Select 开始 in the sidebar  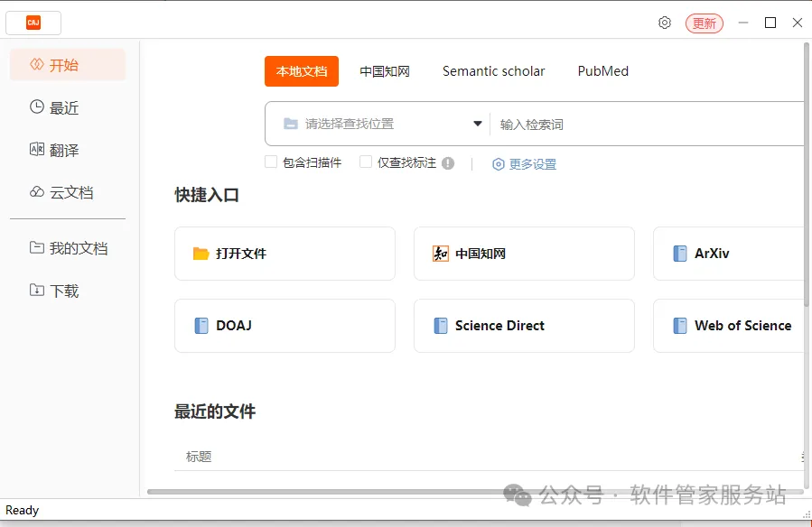coord(68,65)
